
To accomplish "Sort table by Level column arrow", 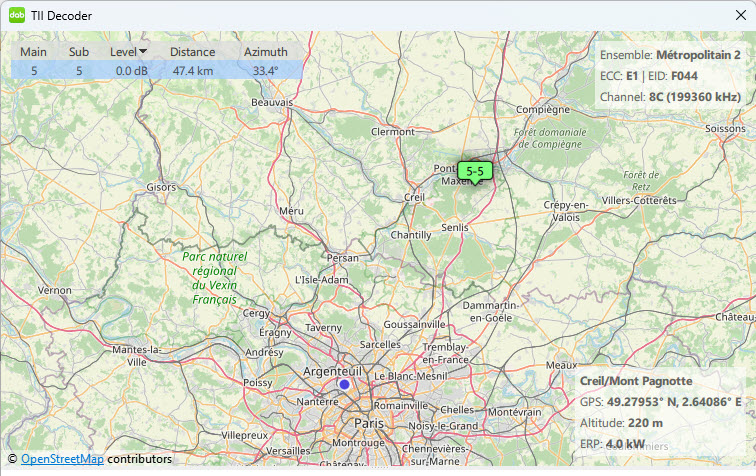I will click(143, 51).
